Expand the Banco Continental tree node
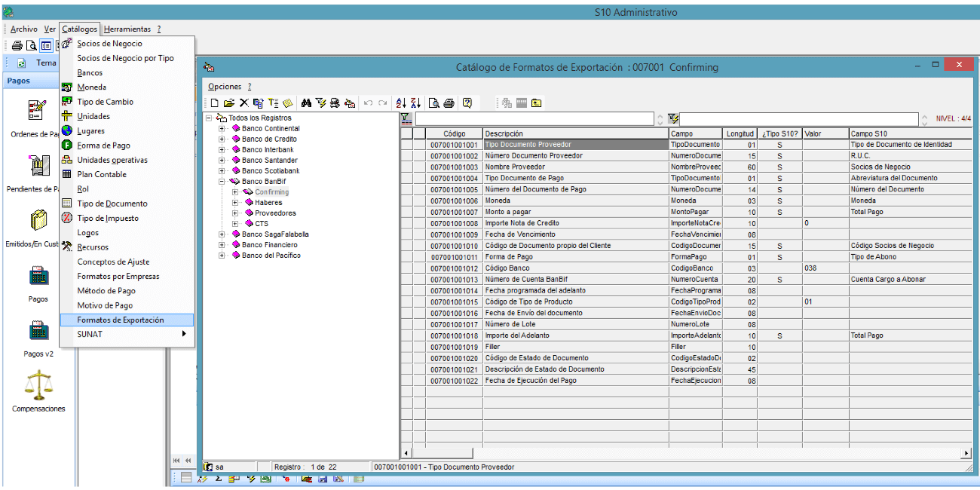 point(222,129)
